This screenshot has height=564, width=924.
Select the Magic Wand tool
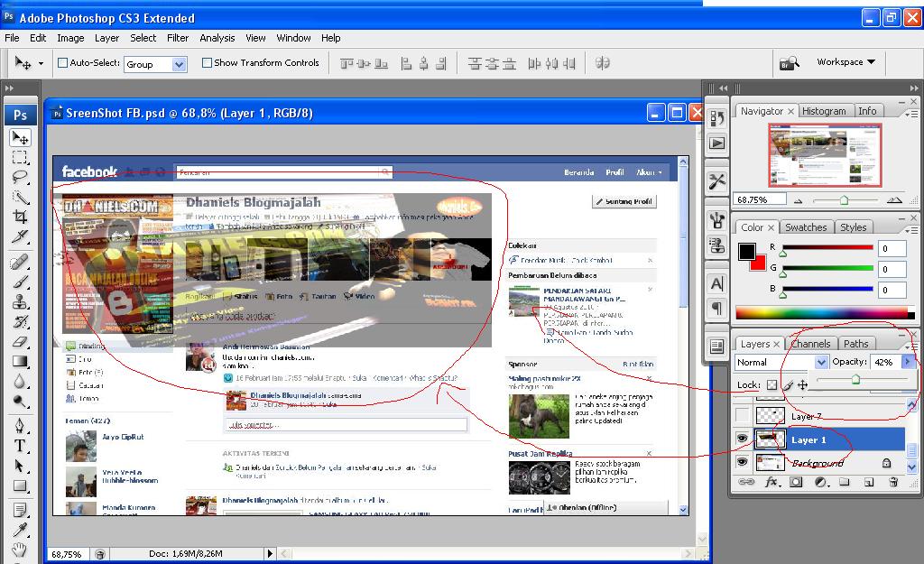coord(20,198)
